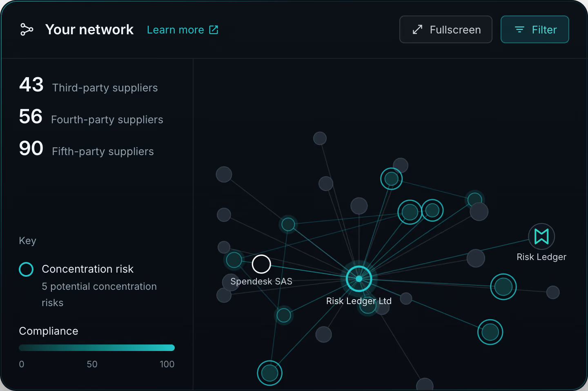Click the Spendesk SAS node label
The width and height of the screenshot is (588, 391).
coord(261,281)
